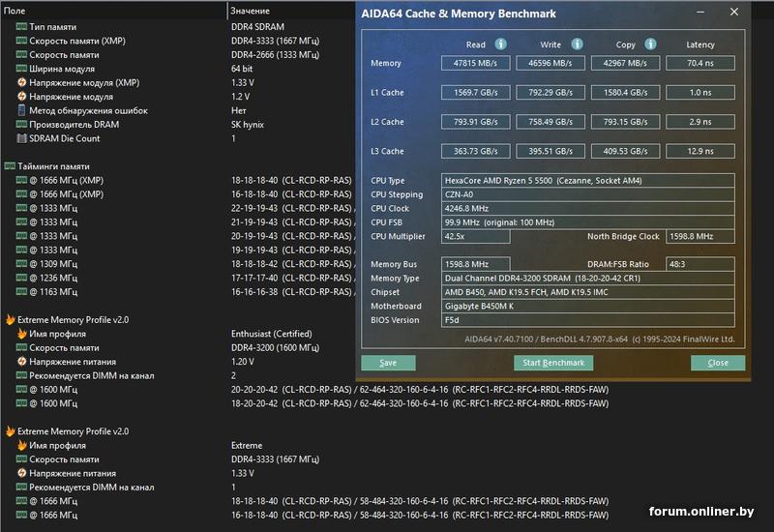Click the Memory Read 47815 MB/s field
Viewport: 774px width, 532px height.
pyautogui.click(x=475, y=63)
